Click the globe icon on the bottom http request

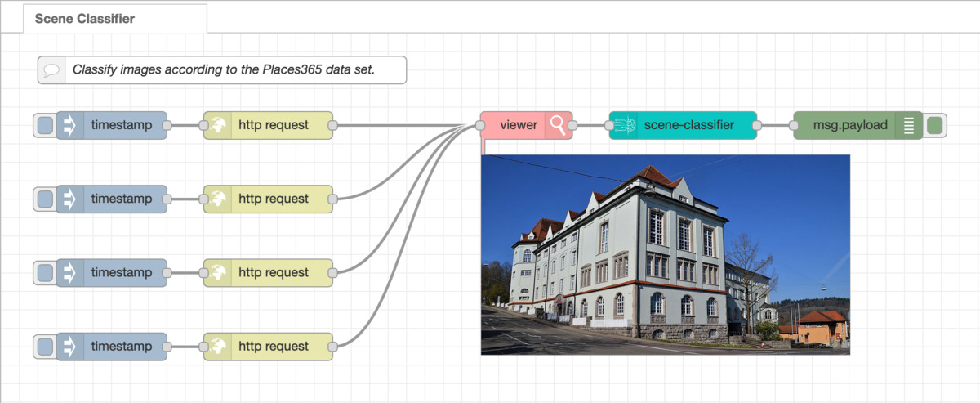(218, 346)
